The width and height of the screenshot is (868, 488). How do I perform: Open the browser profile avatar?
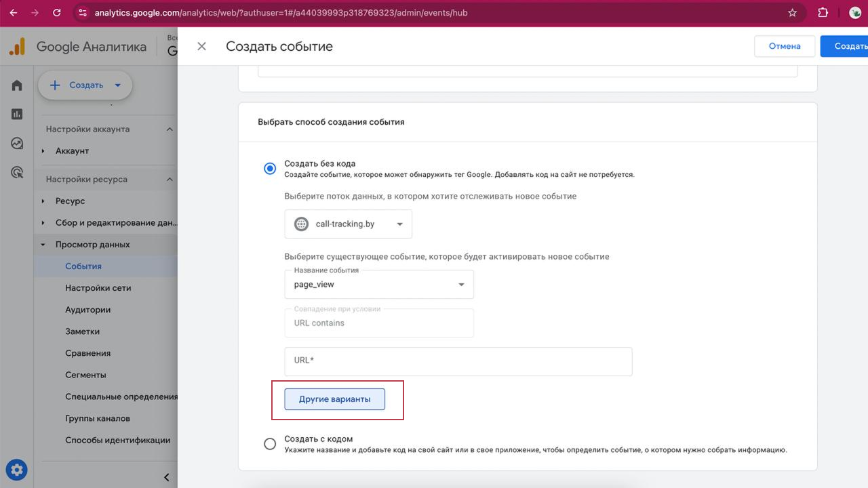click(x=855, y=13)
